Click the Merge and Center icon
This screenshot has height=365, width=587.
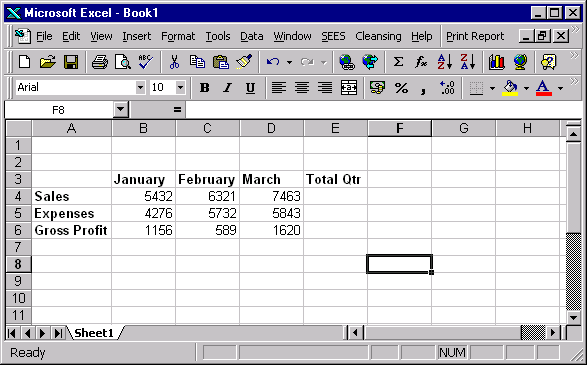(x=349, y=88)
